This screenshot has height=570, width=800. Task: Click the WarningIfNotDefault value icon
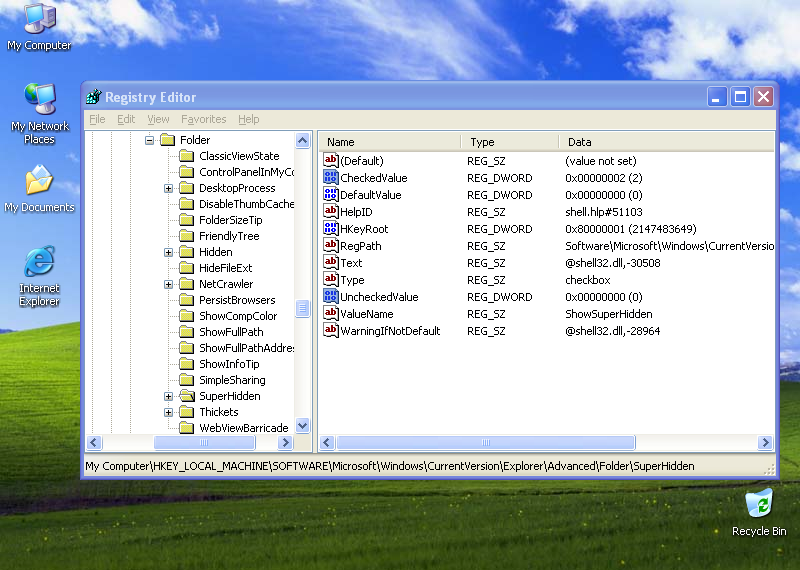[x=331, y=331]
